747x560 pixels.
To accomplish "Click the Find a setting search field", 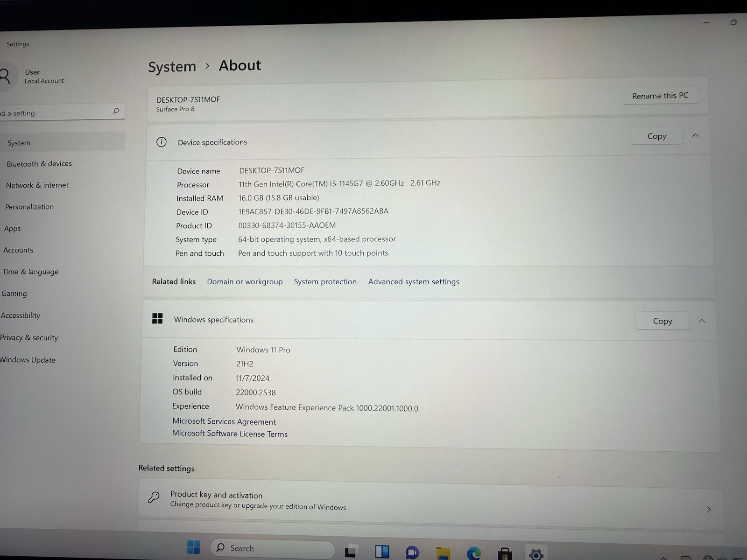I will [x=63, y=112].
